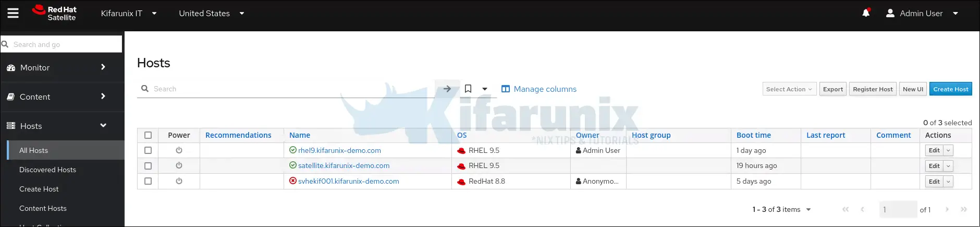Click power icon for svhekif001.kifarunix-demo.com
The height and width of the screenshot is (227, 980).
point(179,181)
